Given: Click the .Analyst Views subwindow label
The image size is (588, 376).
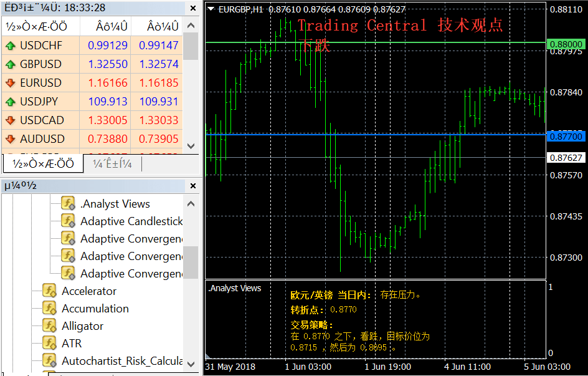Looking at the screenshot, I should (x=235, y=288).
